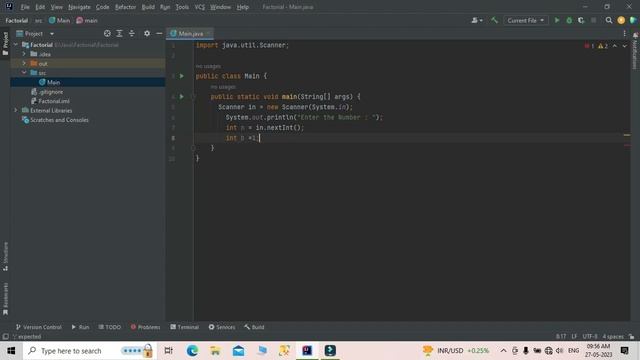This screenshot has width=640, height=360.
Task: Select opened file locate target icon
Action: click(107, 33)
